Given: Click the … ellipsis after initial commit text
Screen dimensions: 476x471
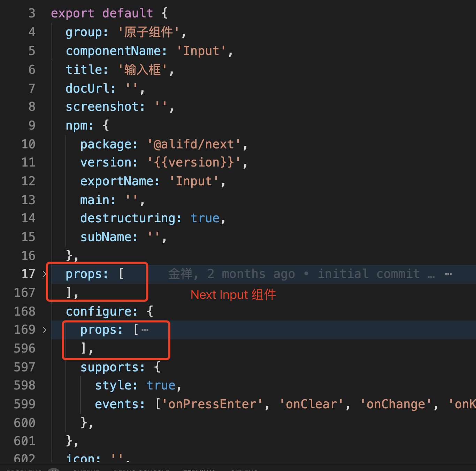Looking at the screenshot, I should click(x=431, y=275).
